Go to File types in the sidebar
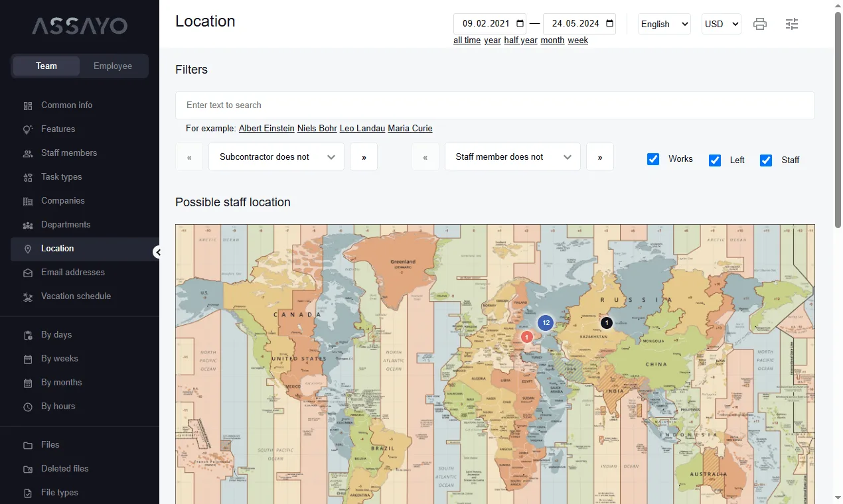The height and width of the screenshot is (504, 843). pyautogui.click(x=85, y=493)
